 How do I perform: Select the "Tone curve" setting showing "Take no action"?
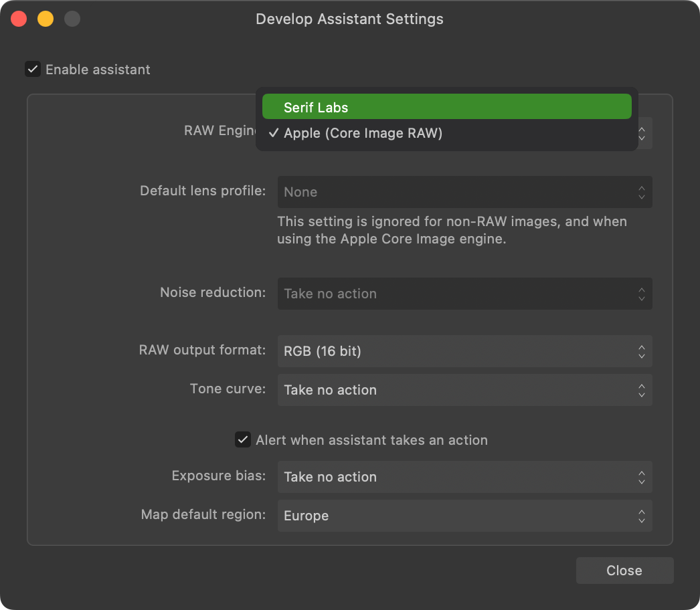coord(464,390)
